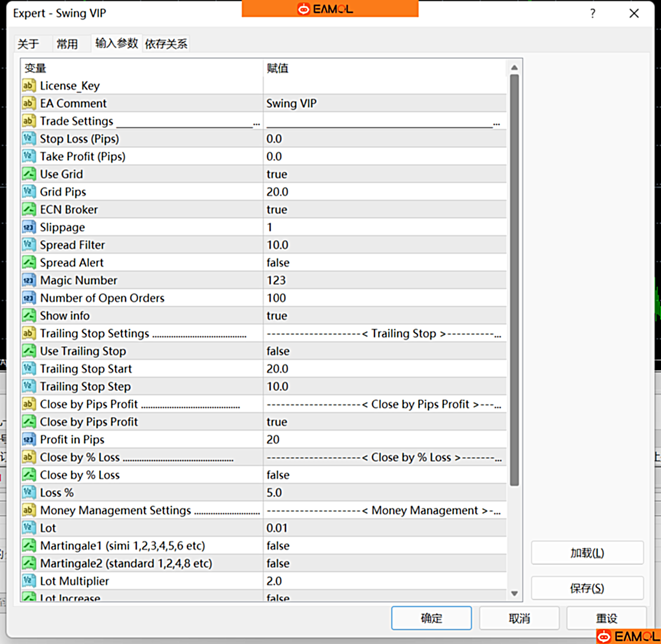Click the Trailing Stop Settings string icon
Image resolution: width=661 pixels, height=644 pixels.
(x=29, y=334)
